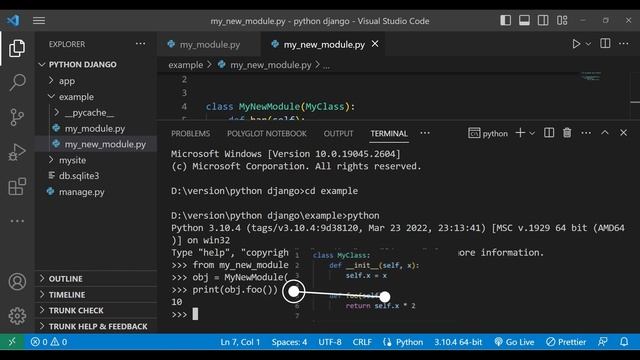640x360 pixels.
Task: Open Source Control view
Action: pyautogui.click(x=17, y=117)
